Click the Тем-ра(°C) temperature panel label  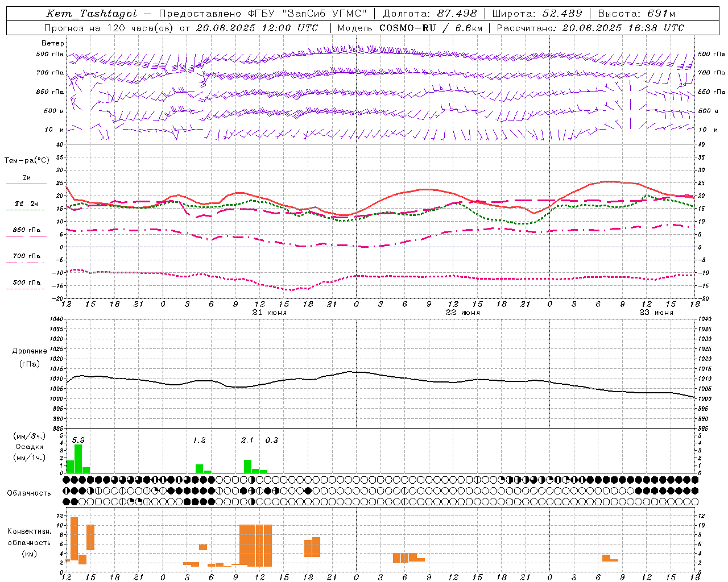(27, 161)
